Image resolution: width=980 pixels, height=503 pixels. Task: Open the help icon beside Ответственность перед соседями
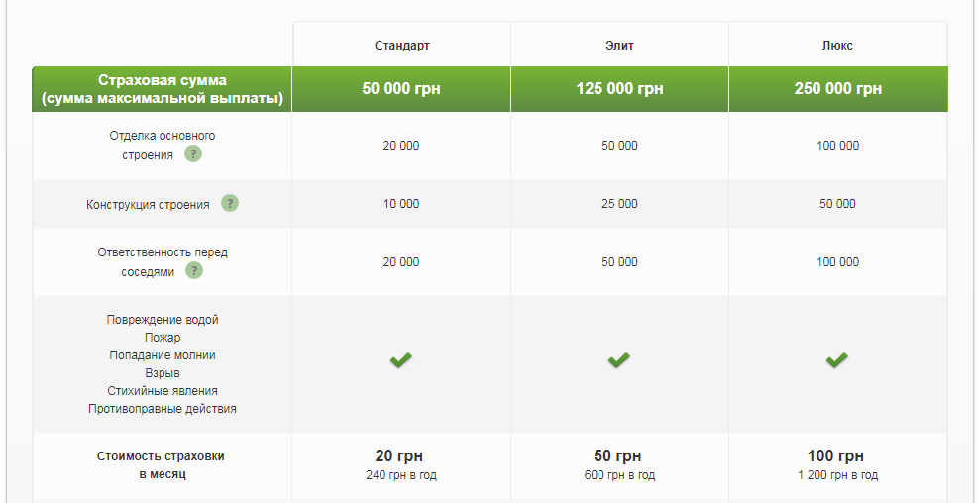194,270
